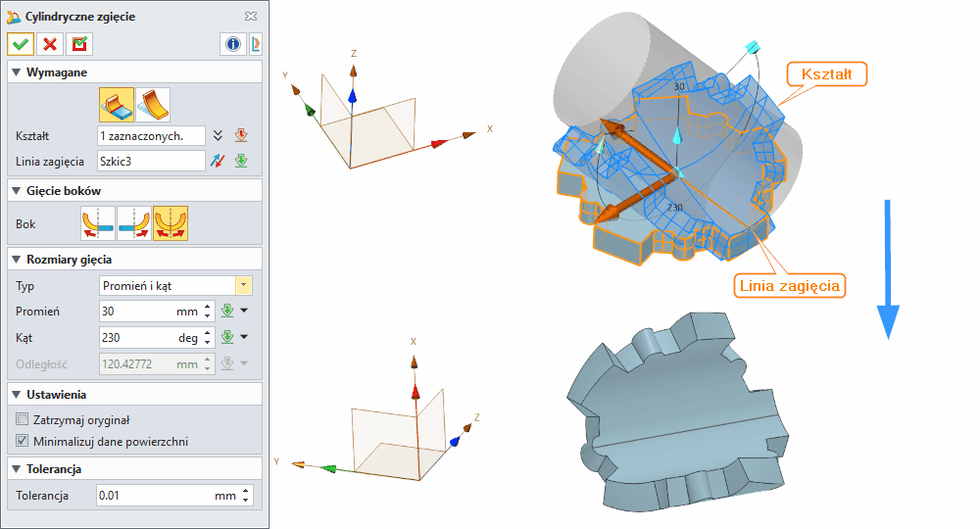The height and width of the screenshot is (529, 980).
Task: Expand Kształt selection list with double chevron
Action: (x=218, y=135)
